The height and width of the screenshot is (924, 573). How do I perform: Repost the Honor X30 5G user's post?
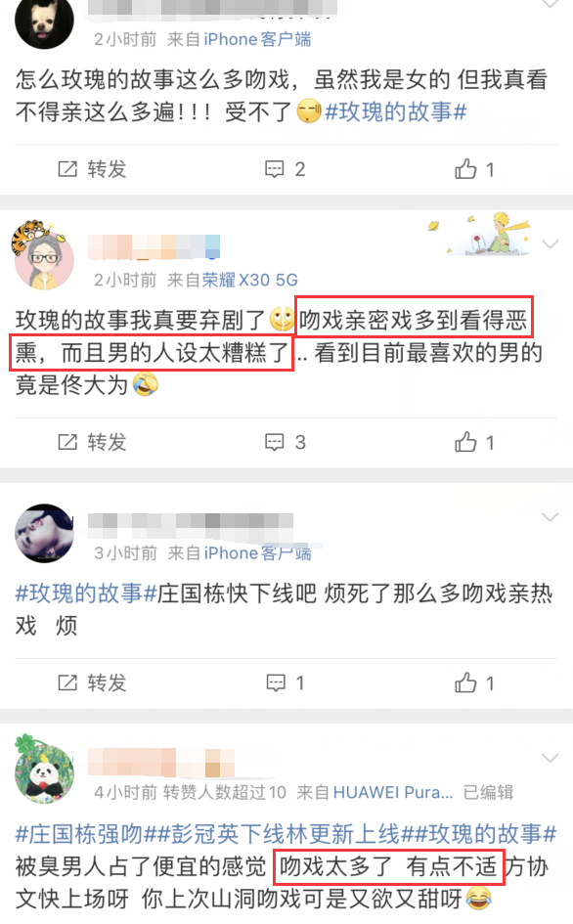click(x=92, y=442)
